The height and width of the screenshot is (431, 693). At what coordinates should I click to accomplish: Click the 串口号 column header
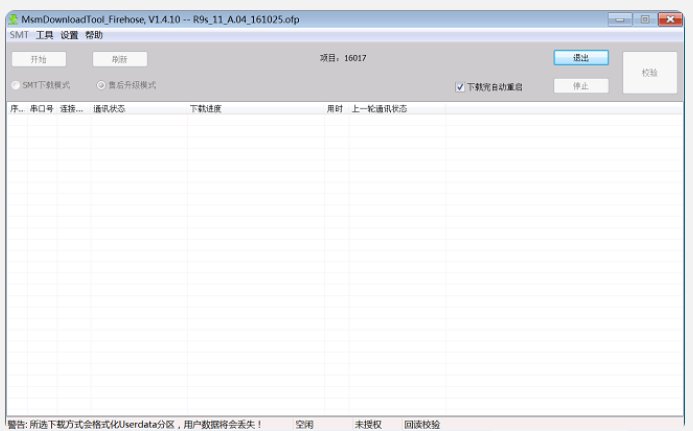(x=42, y=109)
